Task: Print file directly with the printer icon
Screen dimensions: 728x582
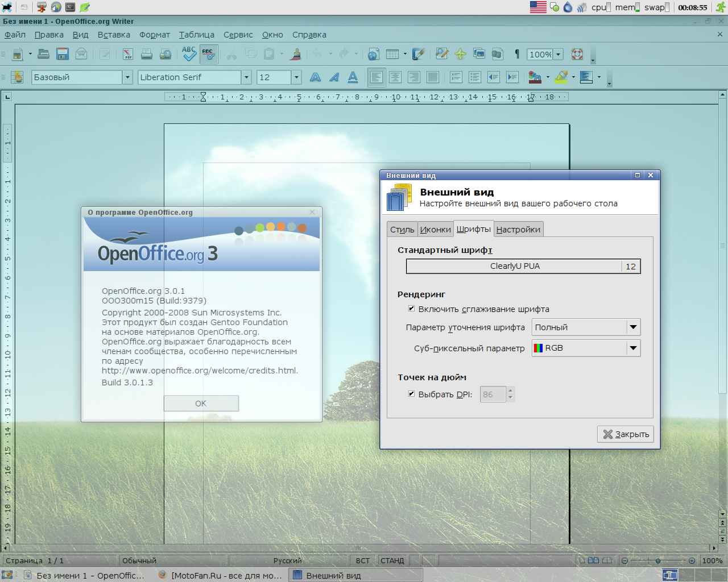Action: pos(147,54)
